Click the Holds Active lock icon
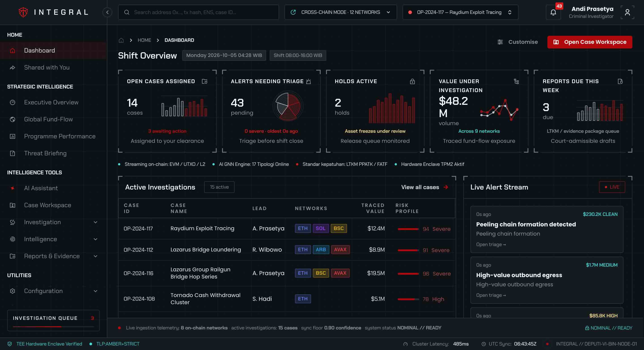The image size is (644, 350). [x=413, y=81]
